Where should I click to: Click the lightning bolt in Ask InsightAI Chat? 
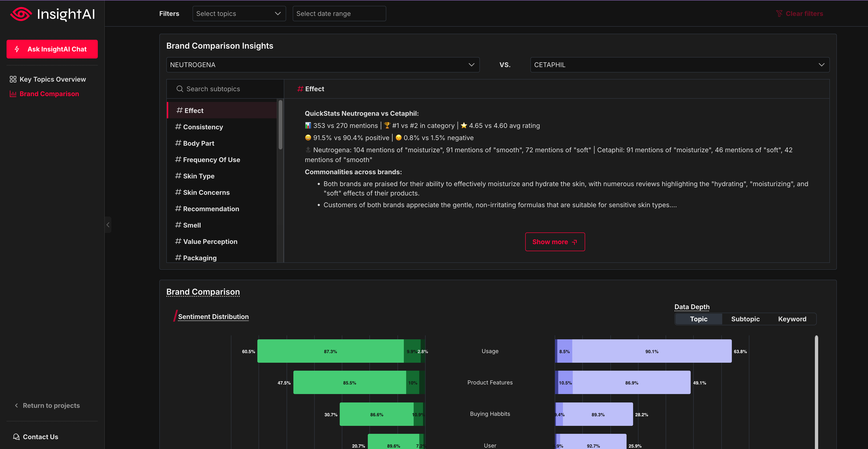point(17,49)
